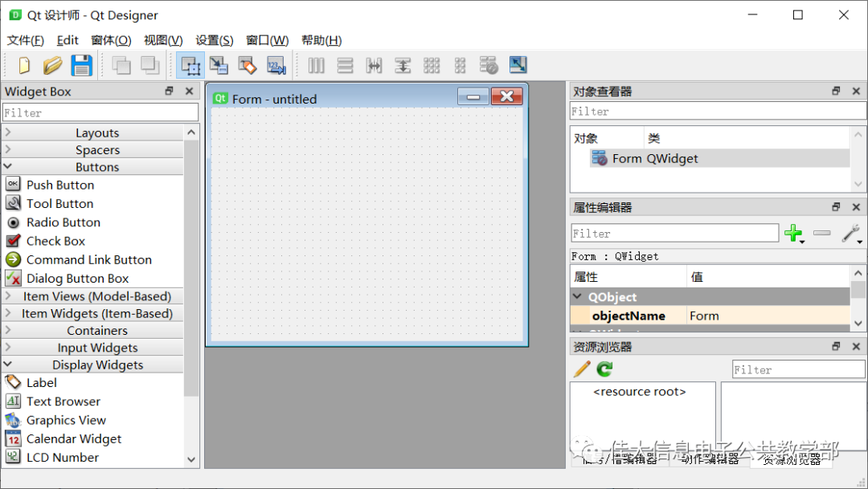868x489 pixels.
Task: Select the Edit Signals/Slots mode icon
Action: 219,66
